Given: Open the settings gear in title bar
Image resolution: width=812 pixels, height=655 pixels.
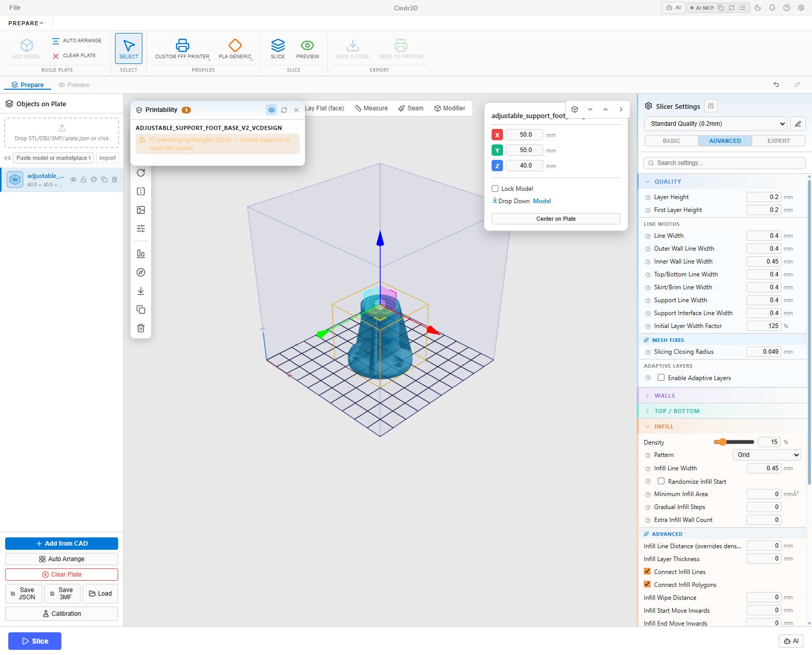Looking at the screenshot, I should [x=801, y=8].
